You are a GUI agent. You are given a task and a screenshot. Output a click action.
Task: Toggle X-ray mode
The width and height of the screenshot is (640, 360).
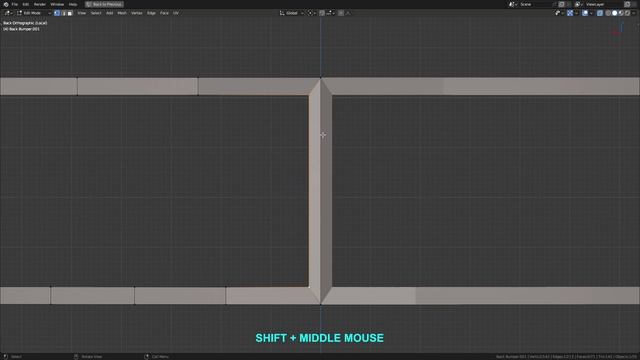pyautogui.click(x=600, y=13)
